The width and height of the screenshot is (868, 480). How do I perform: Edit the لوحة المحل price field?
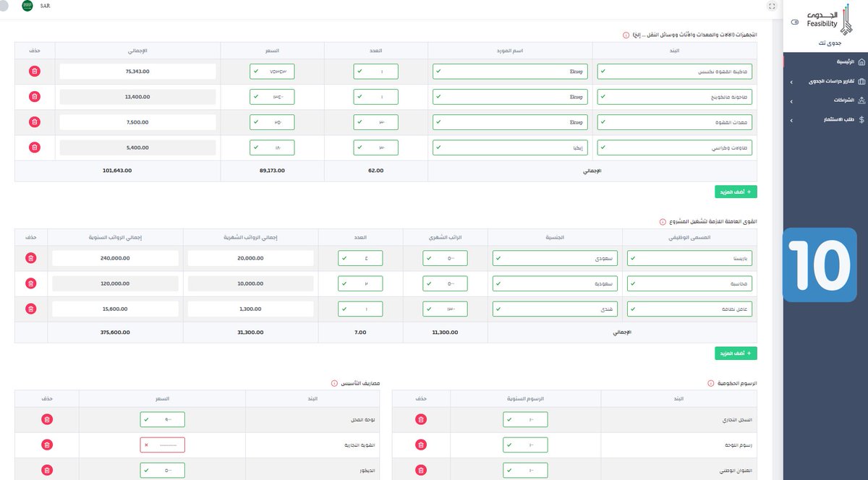pos(163,419)
